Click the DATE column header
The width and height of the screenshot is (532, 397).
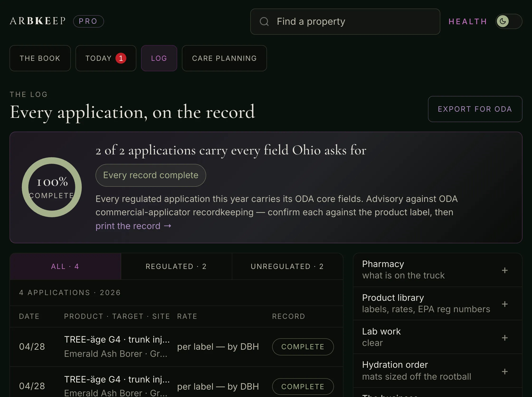[29, 316]
